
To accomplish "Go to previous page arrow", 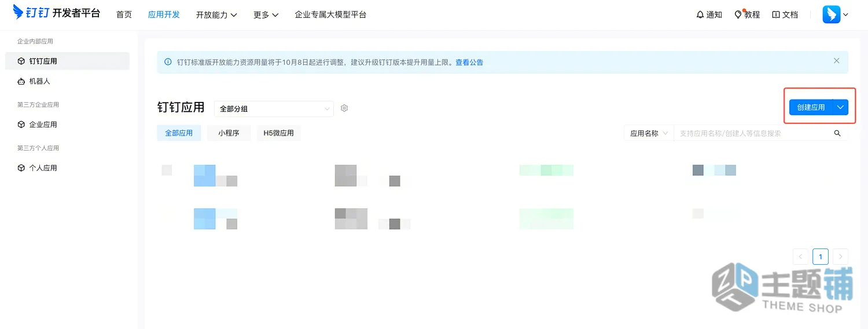I will (x=801, y=257).
